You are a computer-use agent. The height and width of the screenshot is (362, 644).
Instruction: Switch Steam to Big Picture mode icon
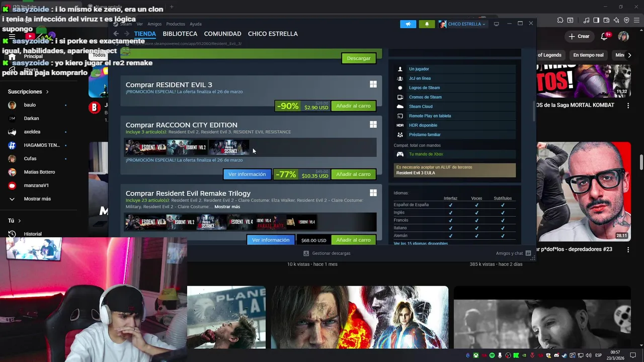496,24
